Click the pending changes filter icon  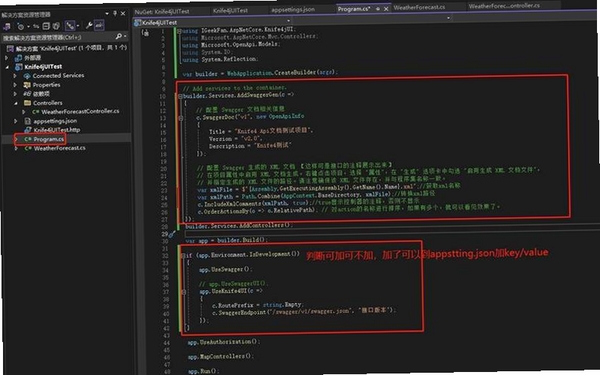(20, 26)
